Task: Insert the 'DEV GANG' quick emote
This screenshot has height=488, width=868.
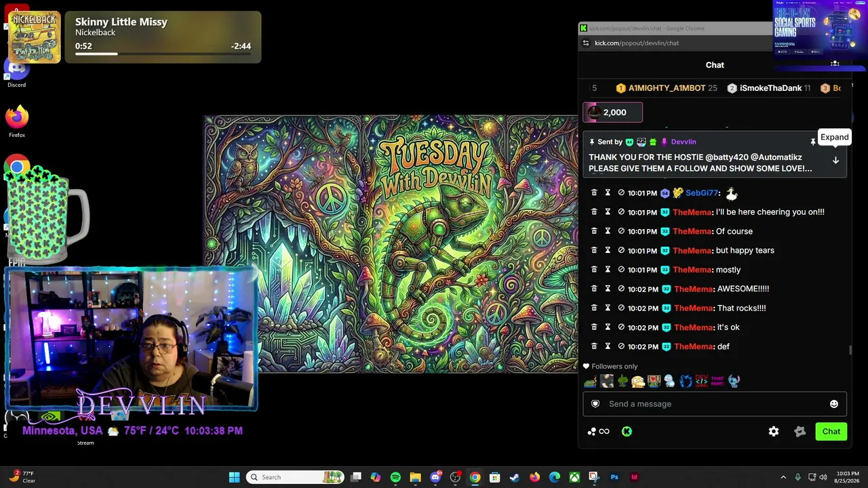Action: click(701, 381)
